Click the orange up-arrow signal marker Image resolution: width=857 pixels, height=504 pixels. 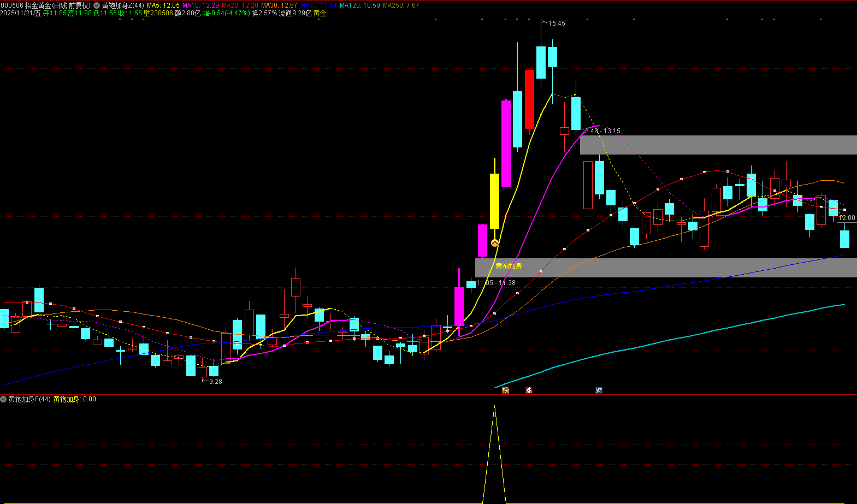495,243
